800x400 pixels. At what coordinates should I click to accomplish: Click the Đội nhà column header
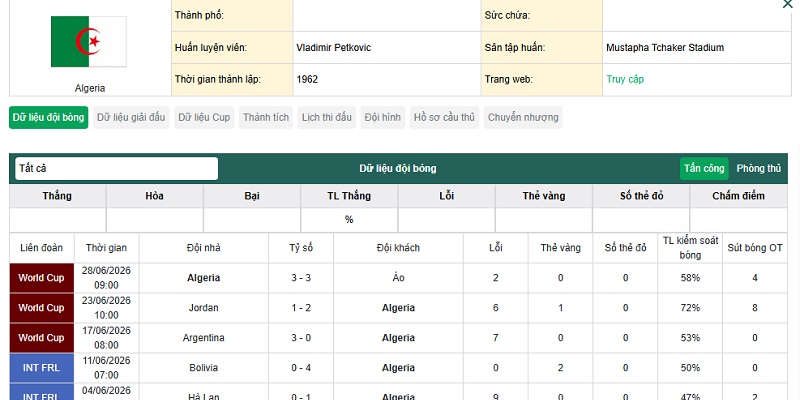[204, 248]
